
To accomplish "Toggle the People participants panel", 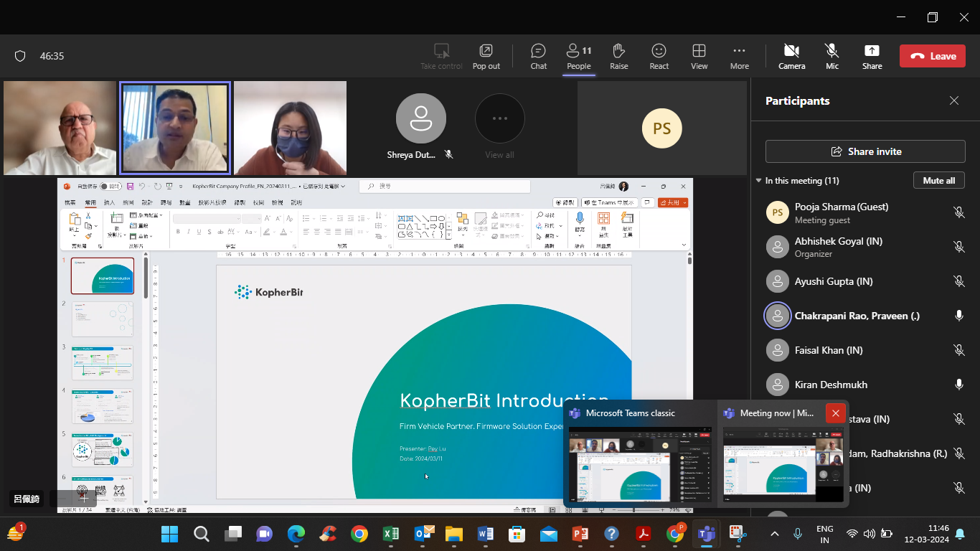I will (x=578, y=56).
